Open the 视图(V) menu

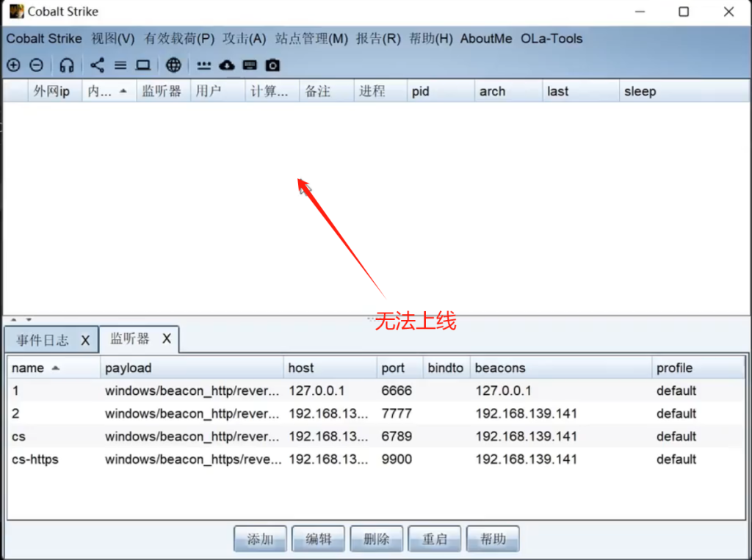point(113,39)
